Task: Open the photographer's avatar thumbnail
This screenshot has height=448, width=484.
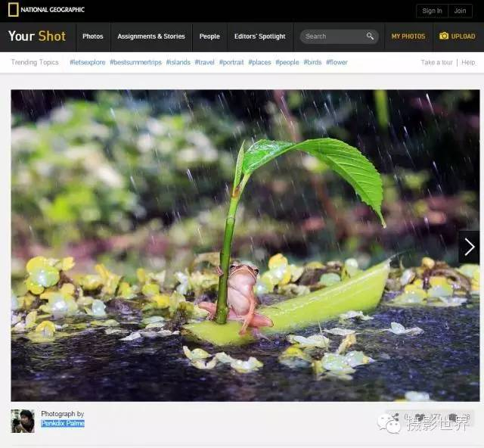Action: click(23, 421)
